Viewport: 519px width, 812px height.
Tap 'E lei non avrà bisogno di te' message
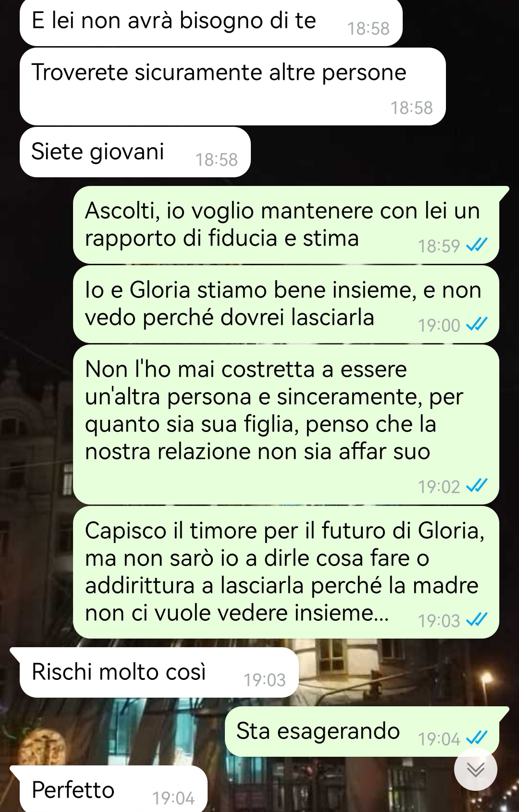[211, 22]
